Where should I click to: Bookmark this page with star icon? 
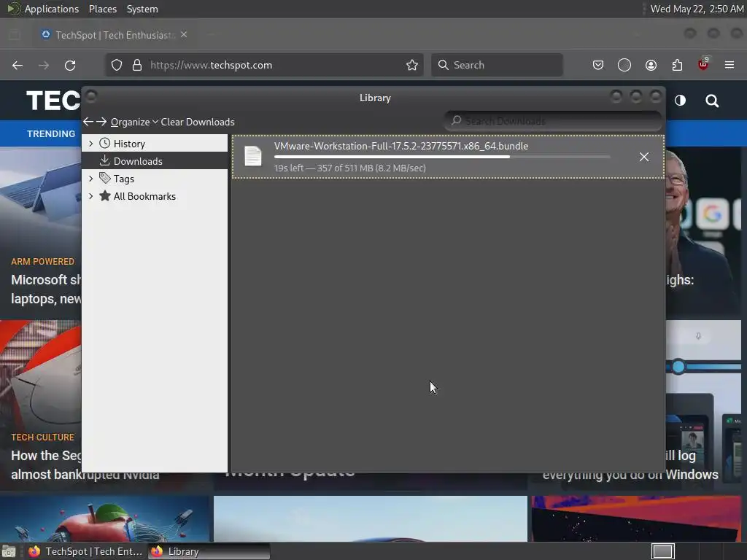pos(412,65)
